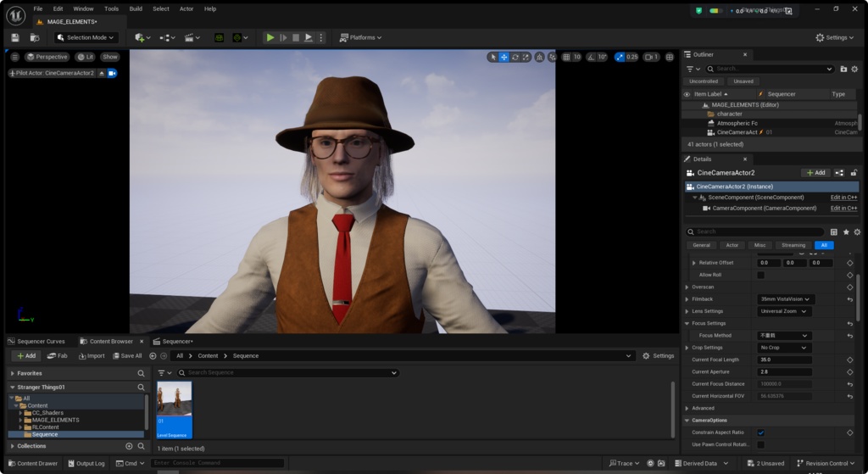Open the camera speed setting
Image resolution: width=868 pixels, height=474 pixels.
(651, 57)
